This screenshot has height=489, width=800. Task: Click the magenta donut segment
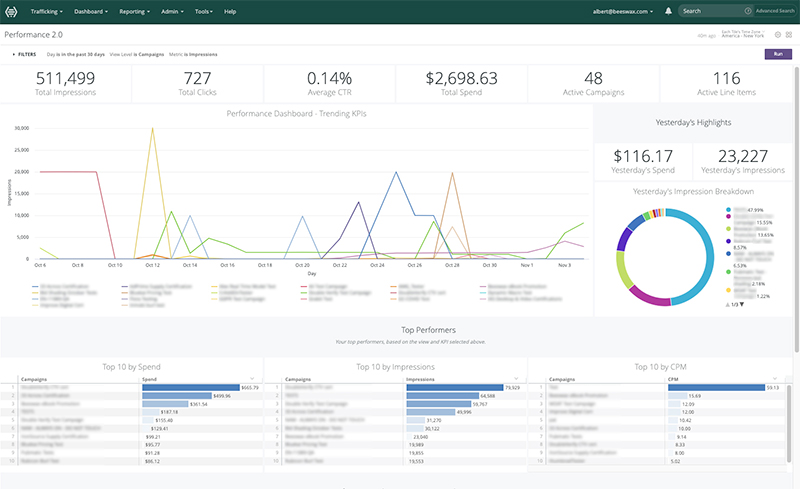[x=648, y=297]
